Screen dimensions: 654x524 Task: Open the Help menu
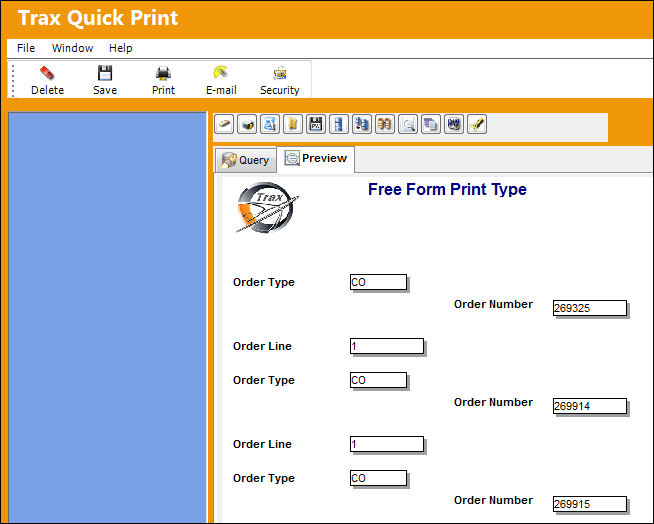pyautogui.click(x=121, y=48)
